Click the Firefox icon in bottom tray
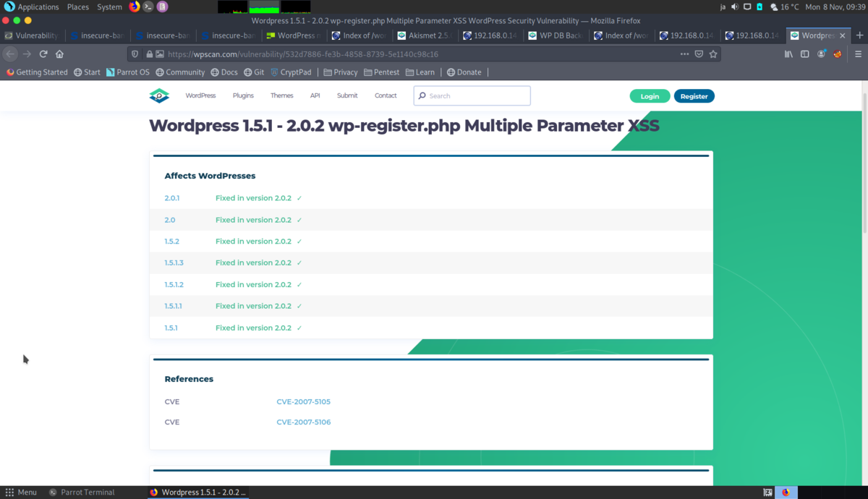The width and height of the screenshot is (868, 499). click(x=786, y=492)
